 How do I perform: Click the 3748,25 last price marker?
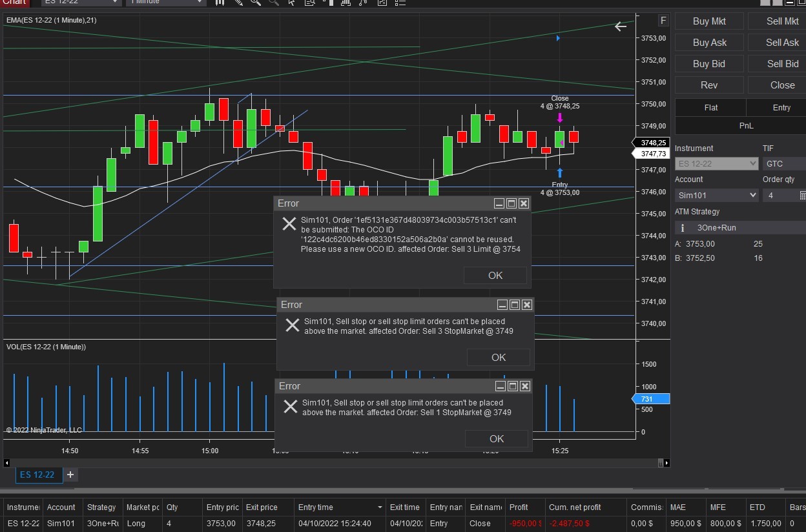pos(651,143)
